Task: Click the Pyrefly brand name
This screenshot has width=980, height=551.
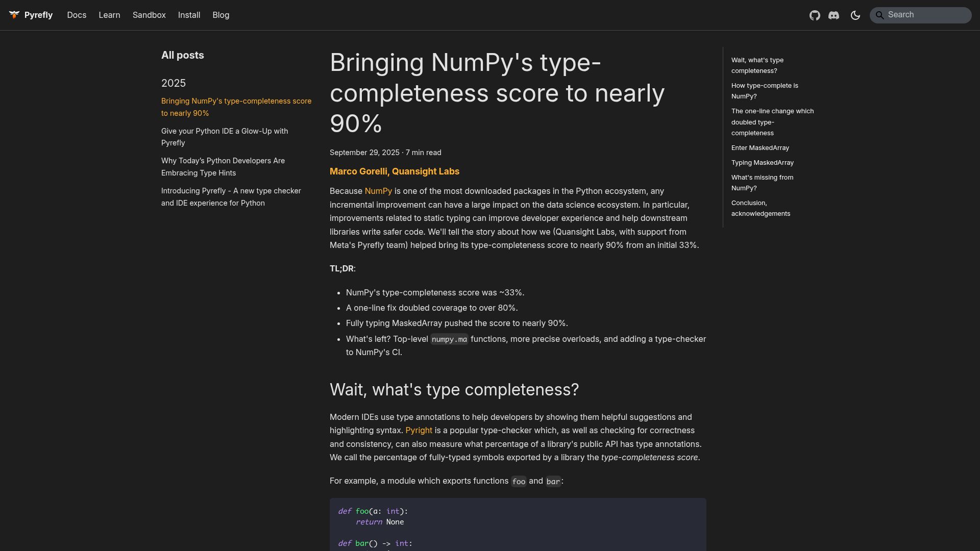Action: [x=38, y=15]
